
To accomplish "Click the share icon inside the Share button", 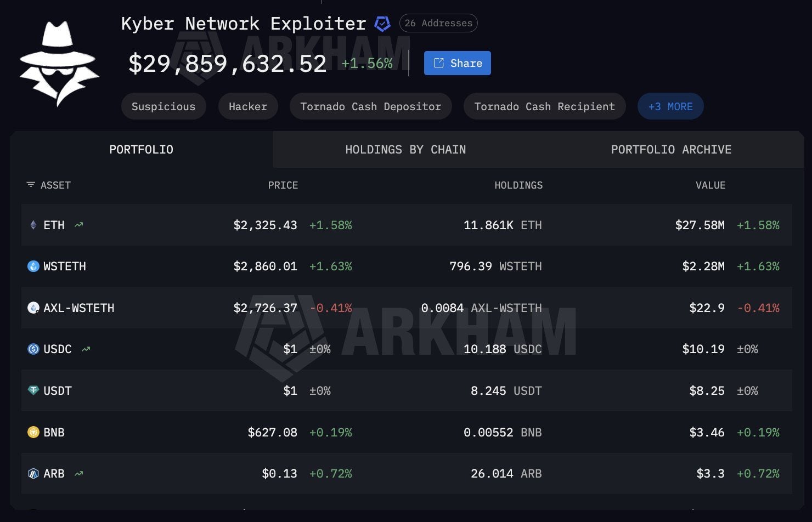I will [438, 63].
